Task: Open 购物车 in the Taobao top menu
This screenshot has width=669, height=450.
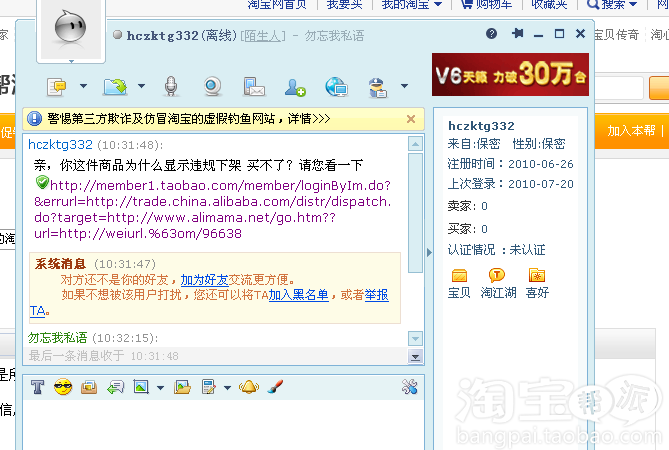Action: (494, 5)
